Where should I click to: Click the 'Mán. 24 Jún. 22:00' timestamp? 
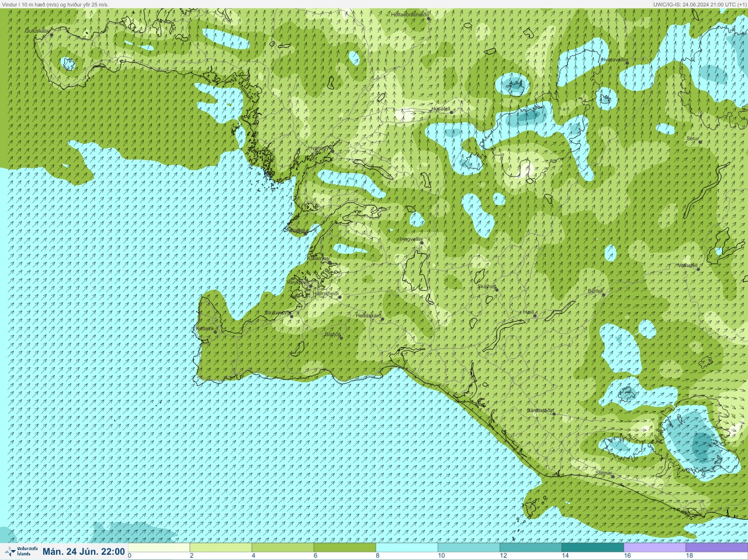coord(84,551)
